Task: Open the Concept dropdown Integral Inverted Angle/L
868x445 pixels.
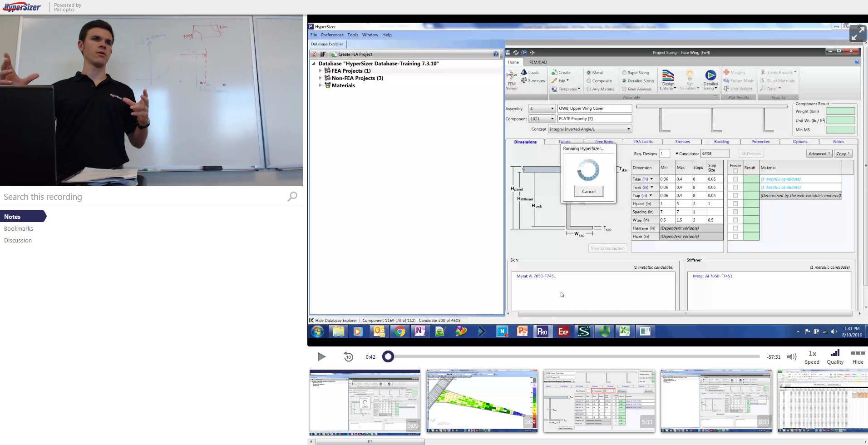Action: click(x=590, y=129)
